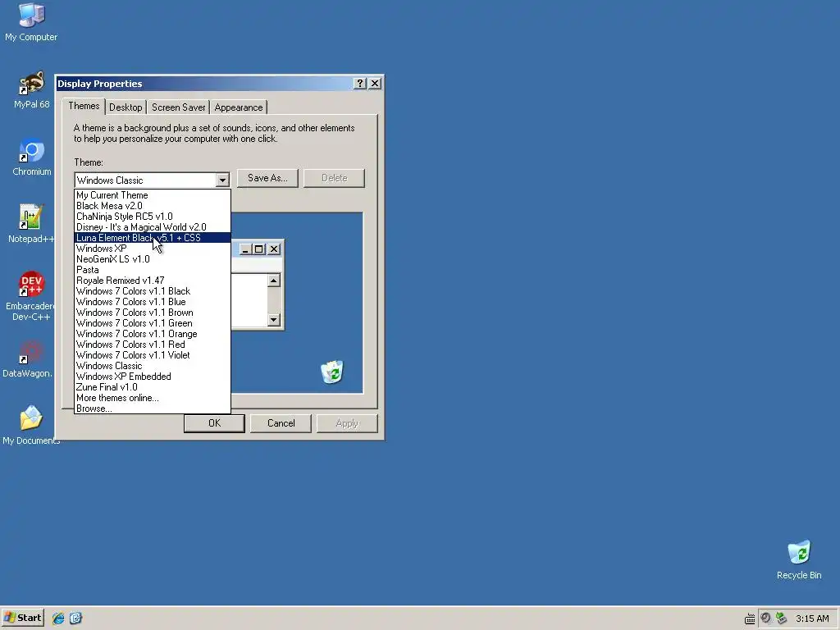
Task: Choose Windows 7 Colors v1.1 Green
Action: click(x=152, y=323)
